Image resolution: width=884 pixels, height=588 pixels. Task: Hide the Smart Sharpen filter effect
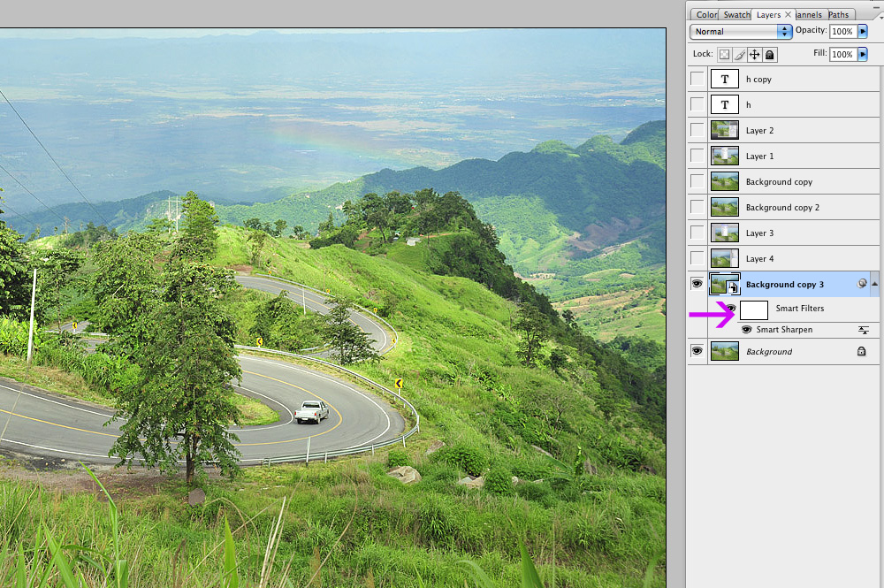click(x=747, y=330)
